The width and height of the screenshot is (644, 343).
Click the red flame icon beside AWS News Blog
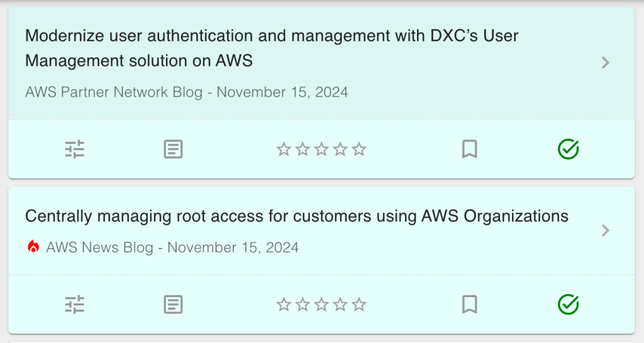33,247
